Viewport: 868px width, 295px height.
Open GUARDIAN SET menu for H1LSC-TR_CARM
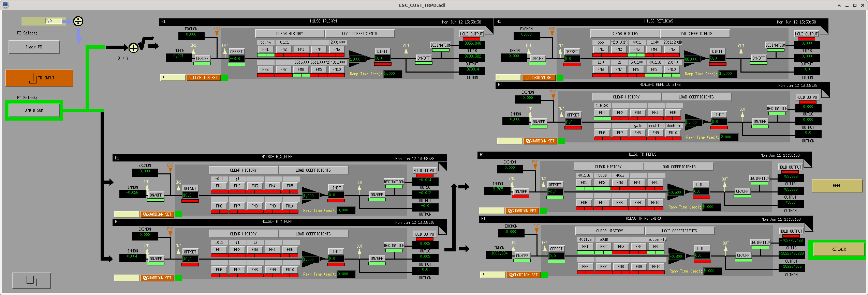tap(204, 78)
